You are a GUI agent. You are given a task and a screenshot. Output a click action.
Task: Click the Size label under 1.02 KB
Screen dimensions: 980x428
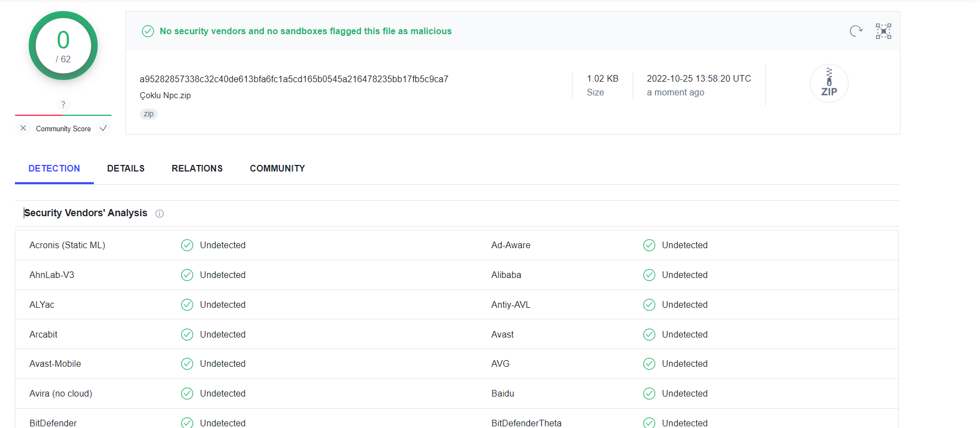(595, 92)
